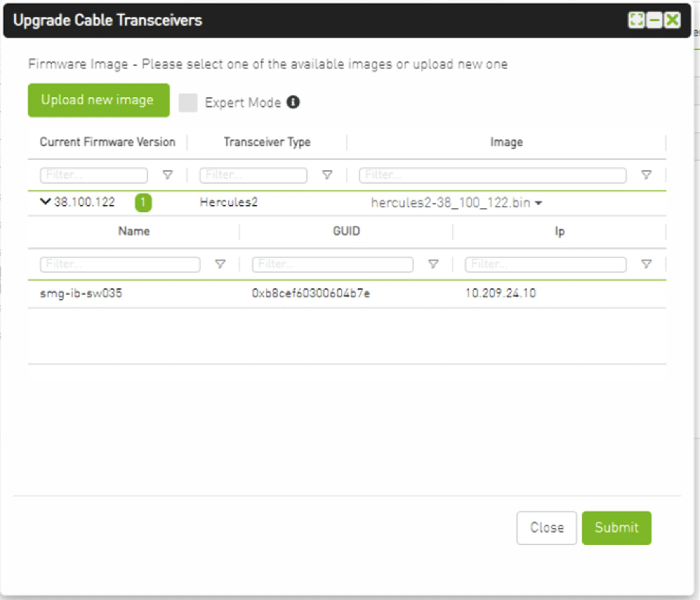This screenshot has width=700, height=600.
Task: Open the hercules2-38_100_122.bin image dropdown
Action: [x=456, y=203]
